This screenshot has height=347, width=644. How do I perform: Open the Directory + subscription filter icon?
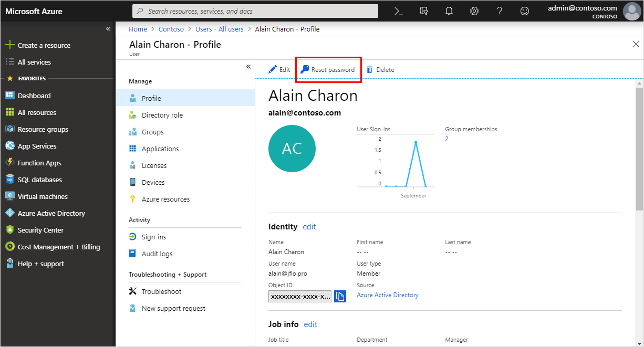pyautogui.click(x=424, y=11)
